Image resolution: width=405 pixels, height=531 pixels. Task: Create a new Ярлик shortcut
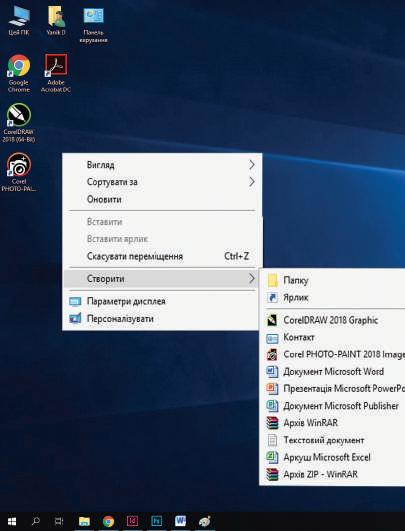[333, 298]
